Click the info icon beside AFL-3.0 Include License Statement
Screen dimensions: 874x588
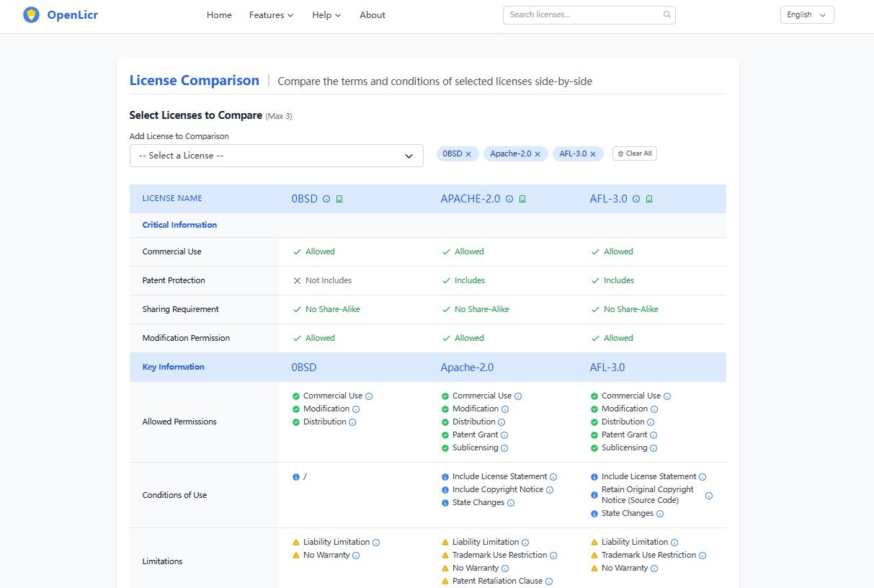[x=703, y=477]
